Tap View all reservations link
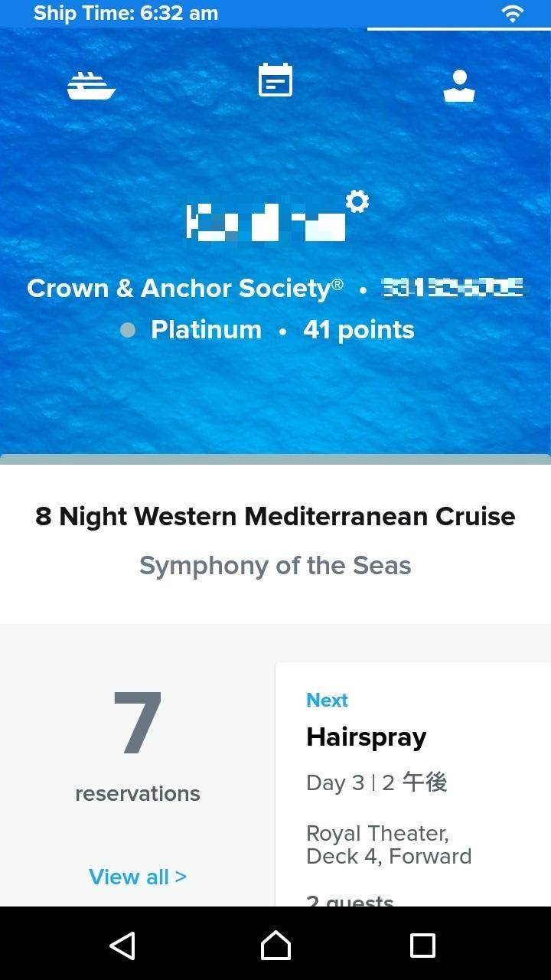551x980 pixels. pyautogui.click(x=138, y=877)
